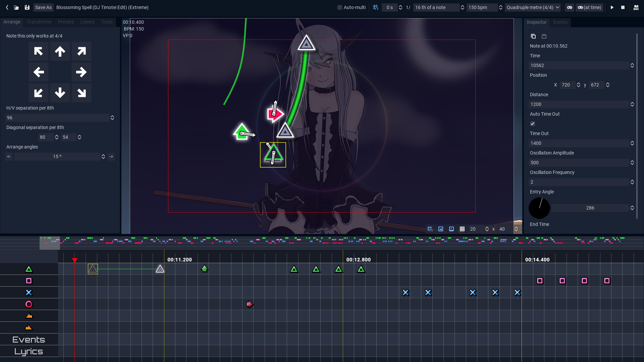
Task: Switch to Transforms tab
Action: (39, 22)
